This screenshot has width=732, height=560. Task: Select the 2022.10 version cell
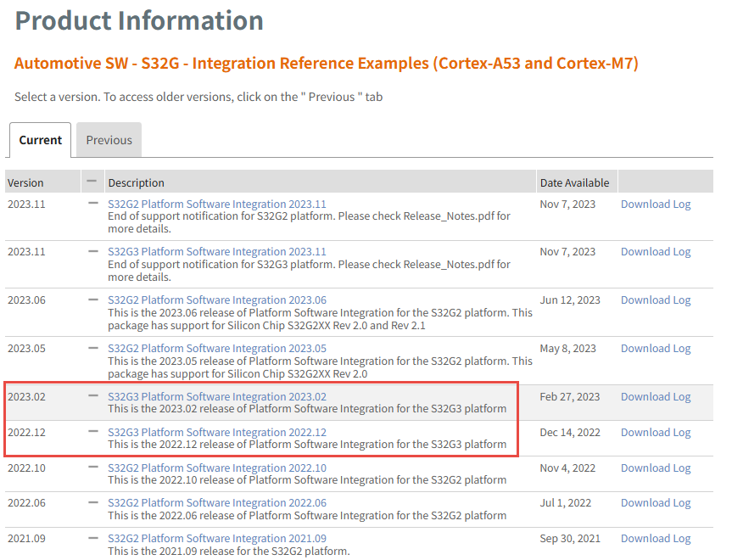tap(26, 468)
